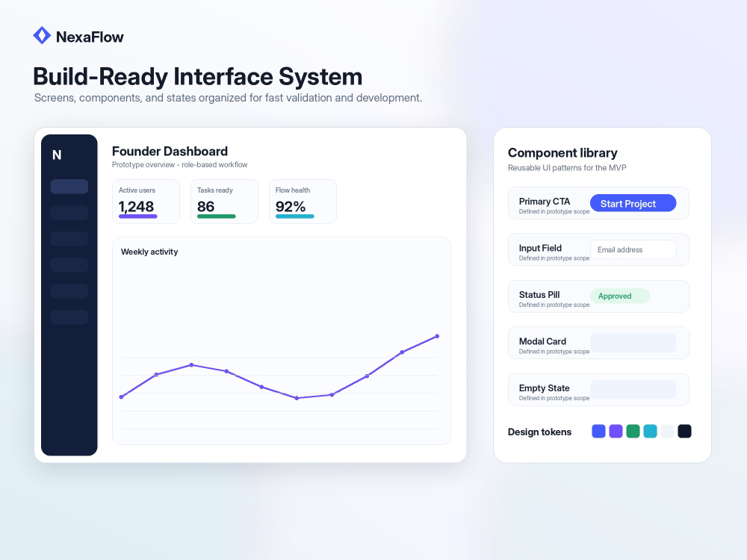747x560 pixels.
Task: Open the Tasks ready 86 card
Action: tap(224, 202)
